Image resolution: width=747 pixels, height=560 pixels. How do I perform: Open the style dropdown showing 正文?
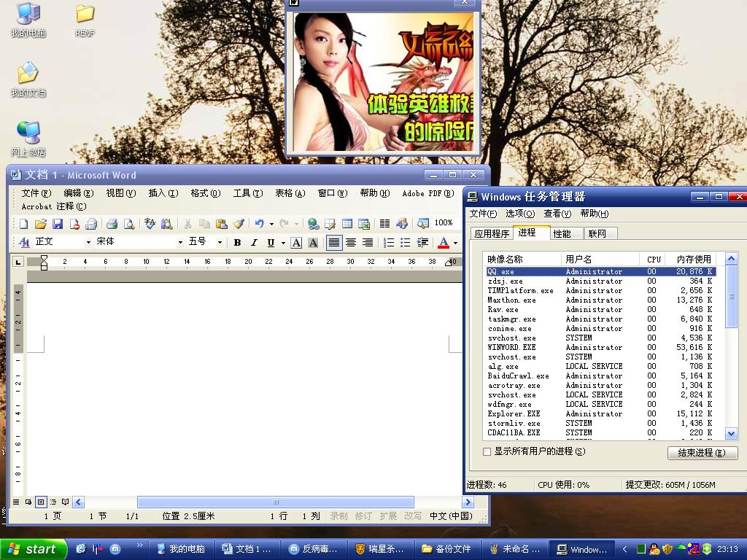(x=88, y=243)
